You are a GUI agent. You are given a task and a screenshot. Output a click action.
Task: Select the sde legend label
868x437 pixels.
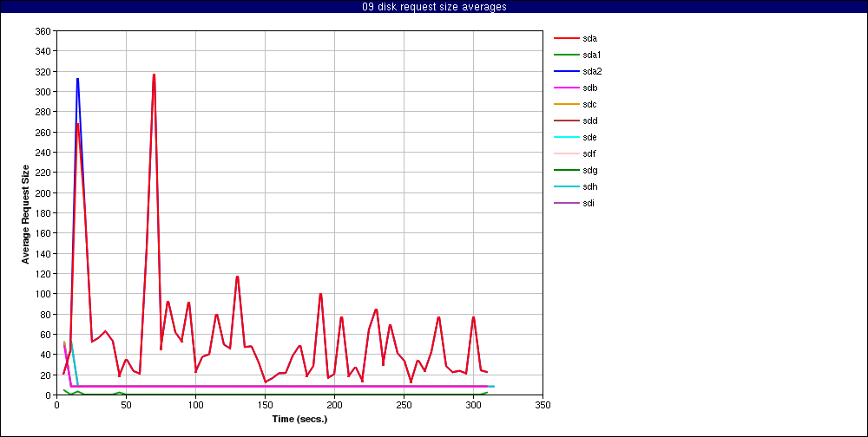tap(589, 137)
